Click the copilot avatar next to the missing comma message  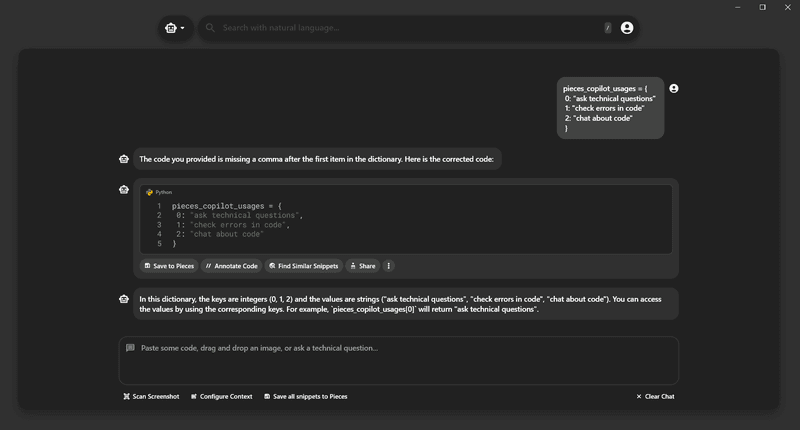click(123, 159)
